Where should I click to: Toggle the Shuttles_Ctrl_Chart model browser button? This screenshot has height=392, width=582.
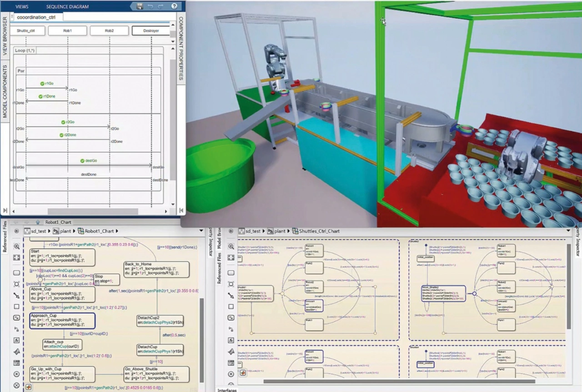coord(232,231)
